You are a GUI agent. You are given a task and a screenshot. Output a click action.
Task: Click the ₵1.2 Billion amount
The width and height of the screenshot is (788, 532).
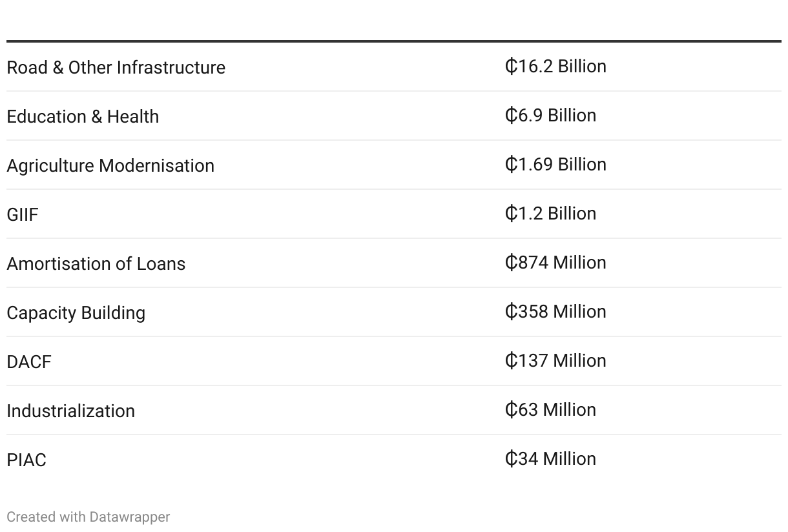550,214
